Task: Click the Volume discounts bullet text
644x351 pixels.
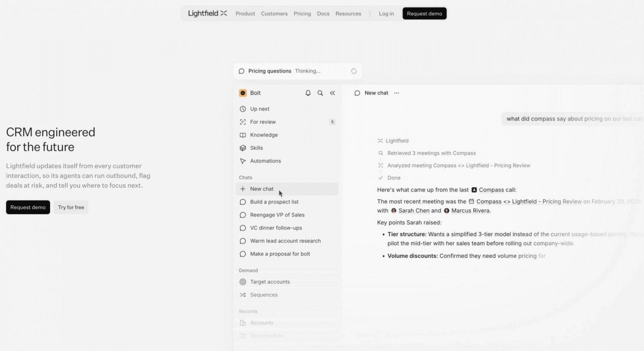Action: click(x=466, y=256)
